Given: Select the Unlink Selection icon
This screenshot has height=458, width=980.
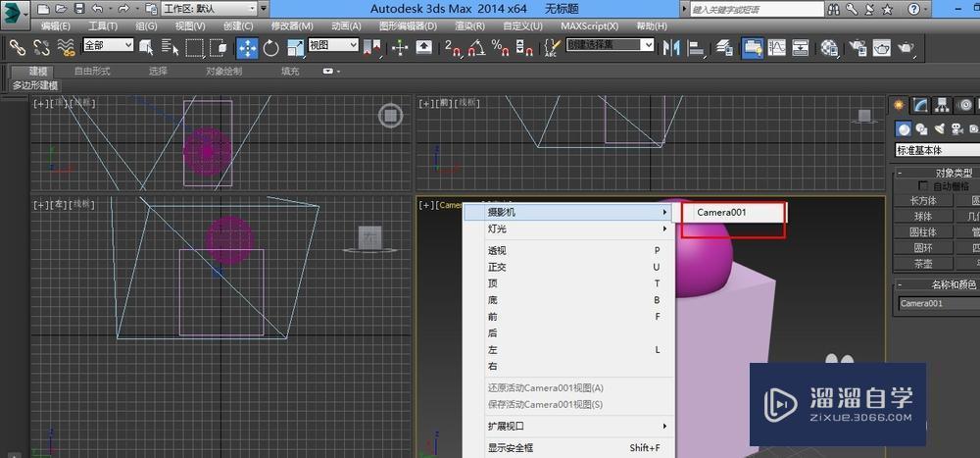Looking at the screenshot, I should pyautogui.click(x=41, y=47).
